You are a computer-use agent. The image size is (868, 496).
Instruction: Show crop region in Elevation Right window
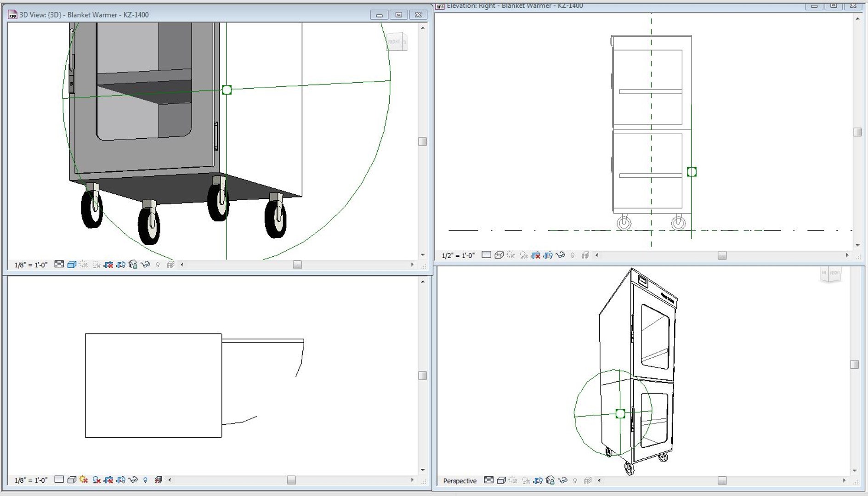548,255
